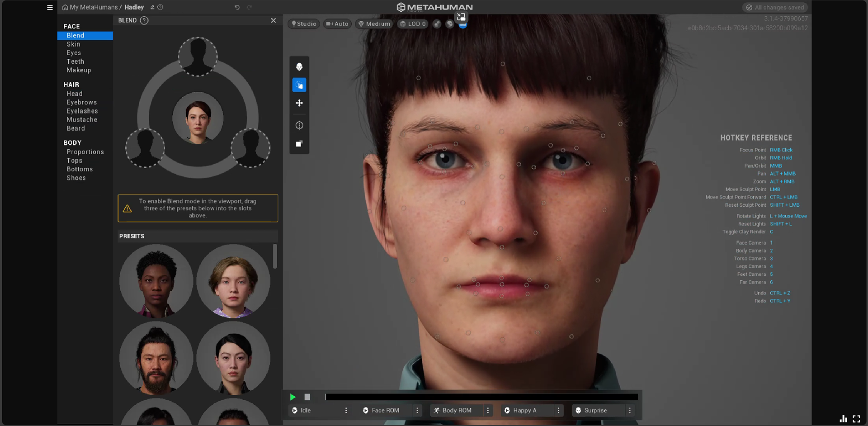The width and height of the screenshot is (868, 426).
Task: Toggle the hair visibility icon next to LOD 0
Action: pos(450,24)
